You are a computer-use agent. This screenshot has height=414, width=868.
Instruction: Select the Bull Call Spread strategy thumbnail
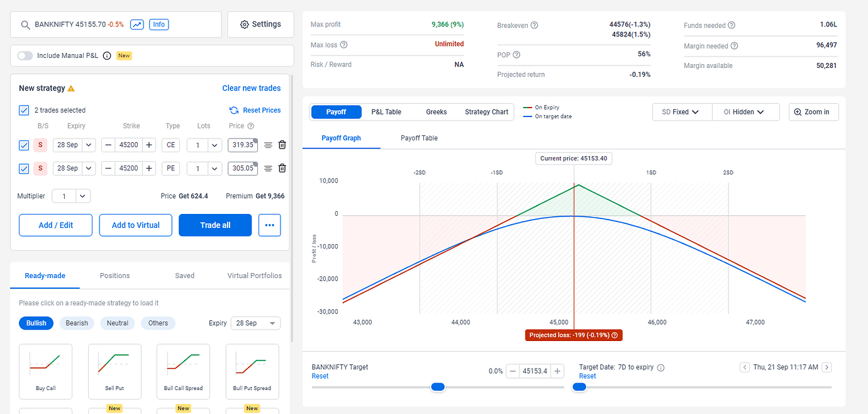pos(183,371)
